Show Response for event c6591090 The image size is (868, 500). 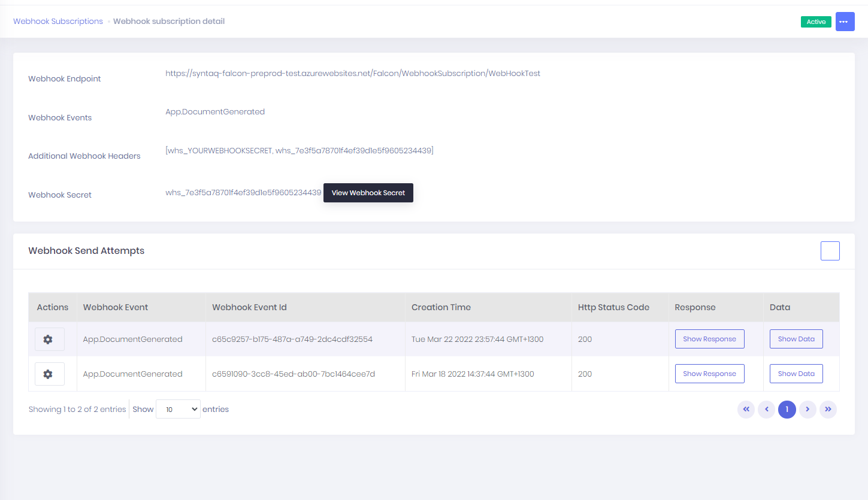pyautogui.click(x=709, y=374)
